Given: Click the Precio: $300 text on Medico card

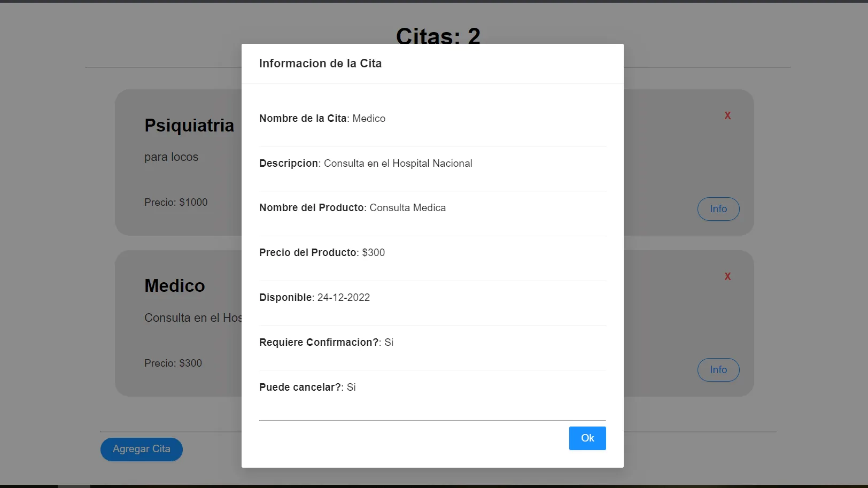Looking at the screenshot, I should (173, 363).
